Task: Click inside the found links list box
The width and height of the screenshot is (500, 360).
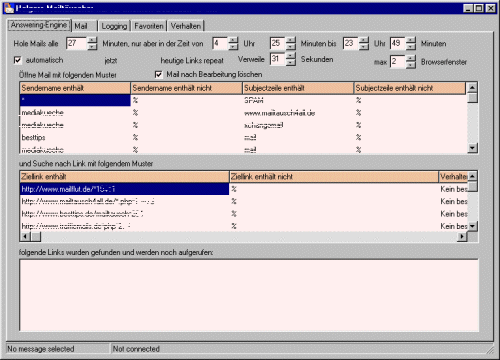Action: pos(249,295)
